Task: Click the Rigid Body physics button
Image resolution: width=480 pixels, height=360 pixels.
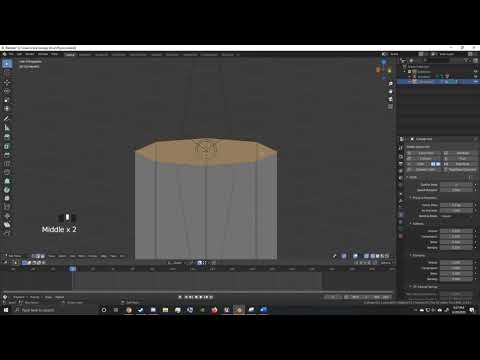Action: click(460, 164)
